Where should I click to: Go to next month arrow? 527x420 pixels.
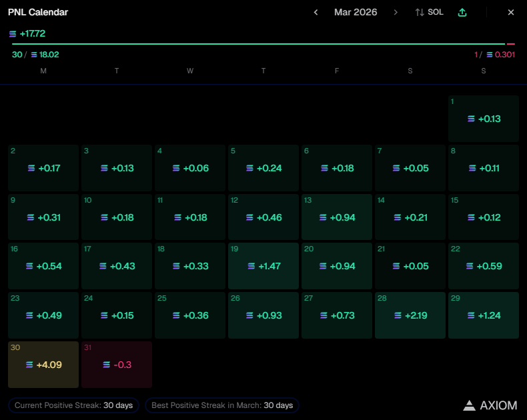pos(396,13)
